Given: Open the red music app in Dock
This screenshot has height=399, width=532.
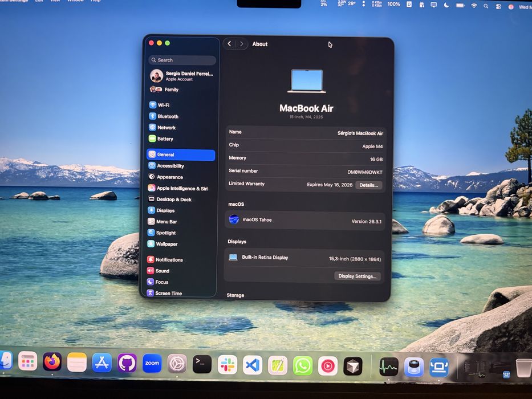Looking at the screenshot, I should pyautogui.click(x=328, y=366).
